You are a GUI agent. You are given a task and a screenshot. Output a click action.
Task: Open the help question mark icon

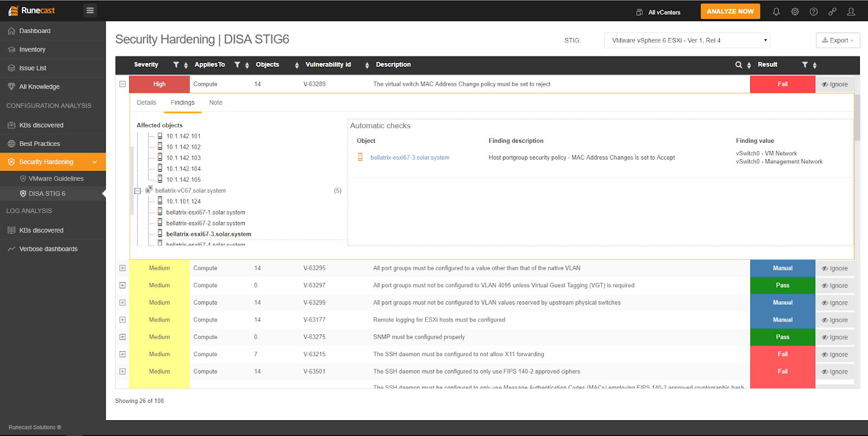[814, 11]
